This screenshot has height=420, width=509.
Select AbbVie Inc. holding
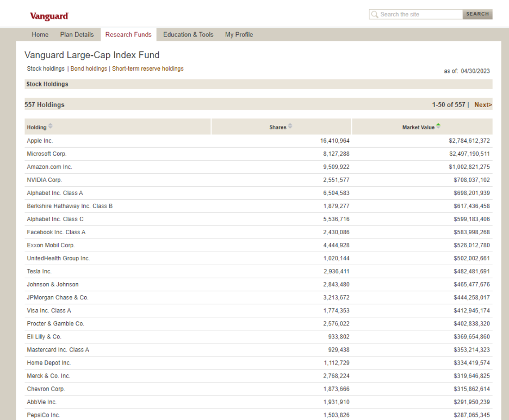42,402
